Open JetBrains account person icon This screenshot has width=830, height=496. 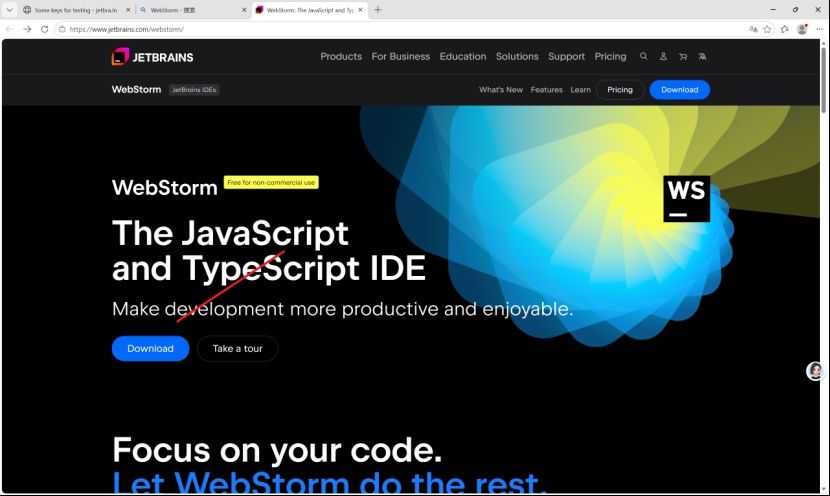click(x=663, y=56)
